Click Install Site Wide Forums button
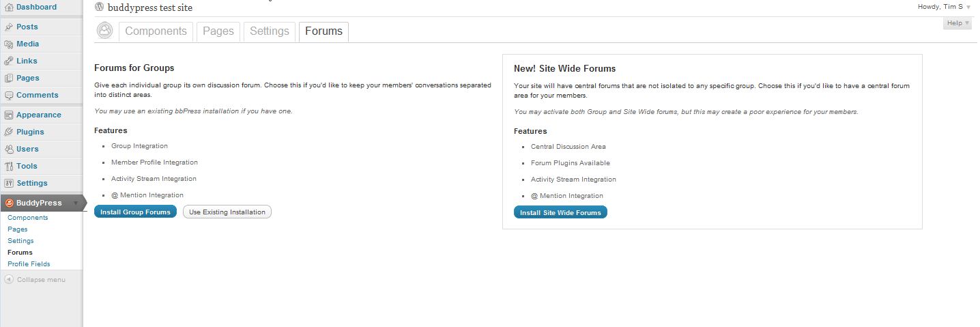The width and height of the screenshot is (980, 327). point(560,212)
